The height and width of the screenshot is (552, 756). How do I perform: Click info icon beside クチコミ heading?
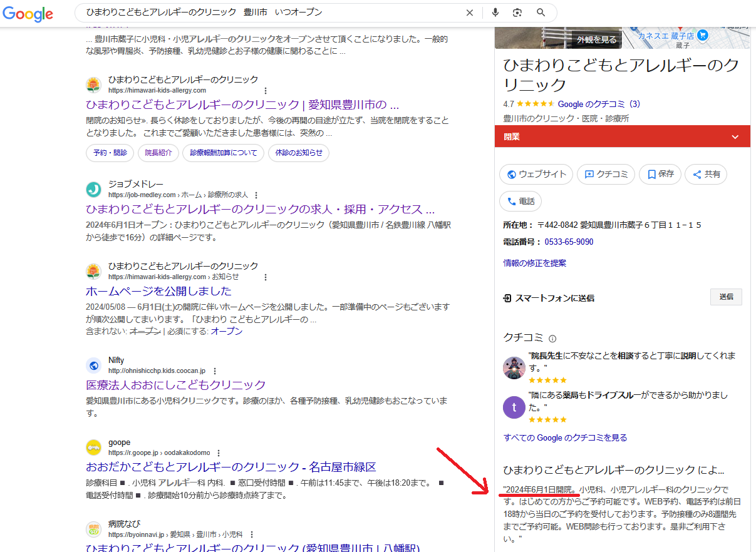pos(552,339)
